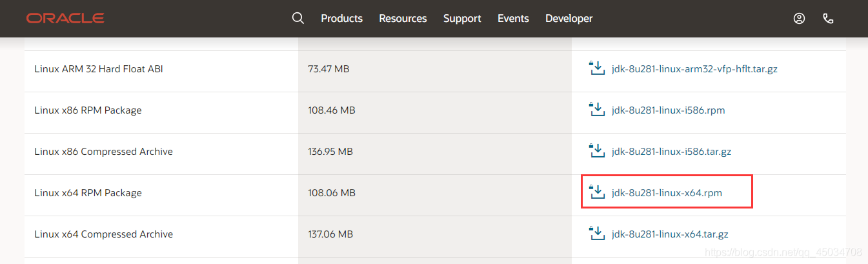Download jdk-8u281-linux-i586.tar.gz
Viewport: 868px width, 264px height.
pos(671,151)
